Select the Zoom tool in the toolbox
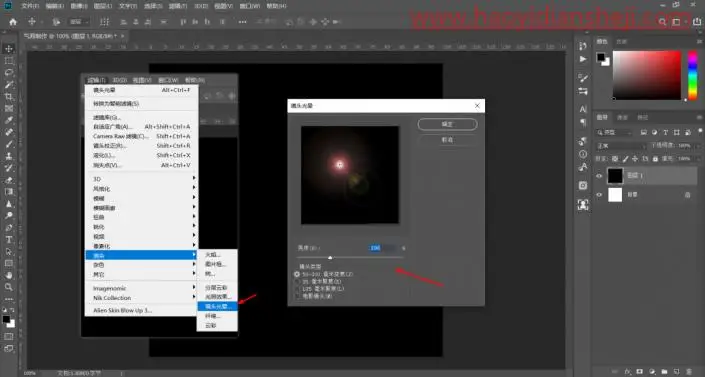Screen dimensions: 705x377 coord(9,287)
